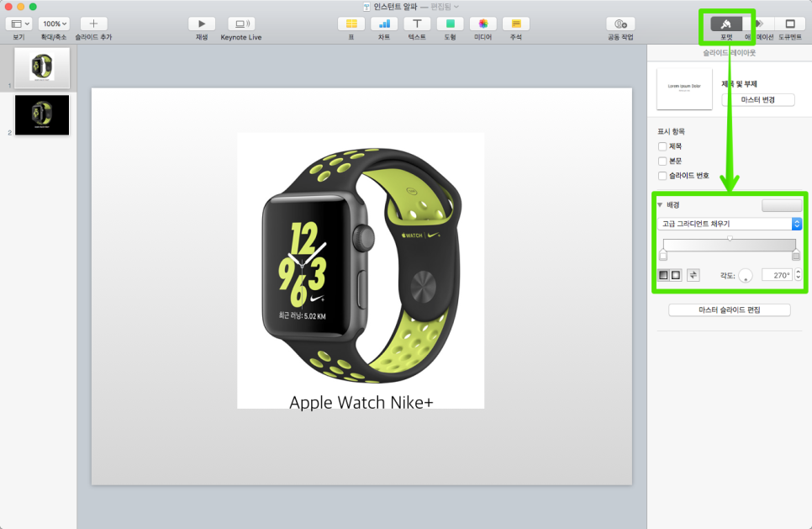The image size is (812, 529).
Task: Open the 100% zoom level dropdown
Action: coord(55,24)
